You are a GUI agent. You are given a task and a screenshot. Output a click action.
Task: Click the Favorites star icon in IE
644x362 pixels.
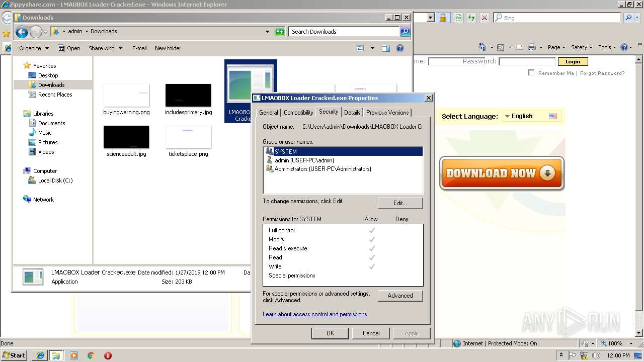(6, 34)
